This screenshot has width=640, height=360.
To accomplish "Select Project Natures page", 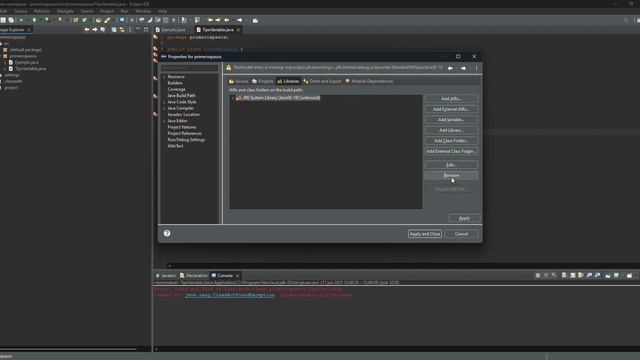I will [182, 127].
